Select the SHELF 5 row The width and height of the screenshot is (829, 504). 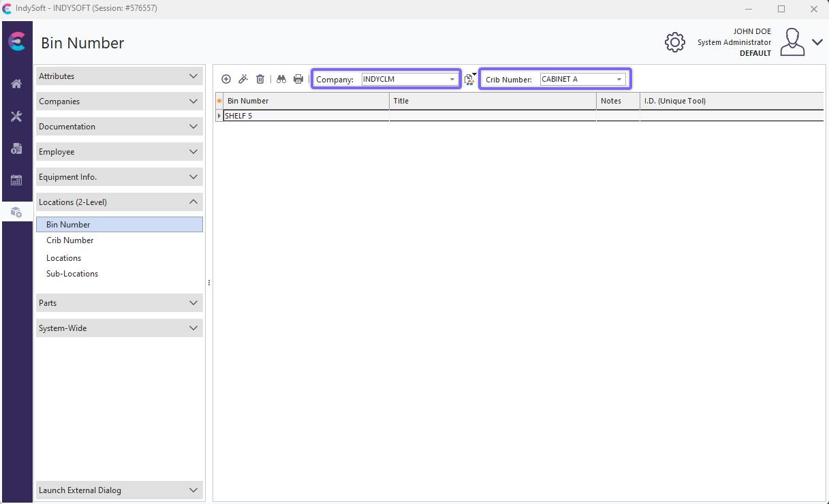coord(306,116)
